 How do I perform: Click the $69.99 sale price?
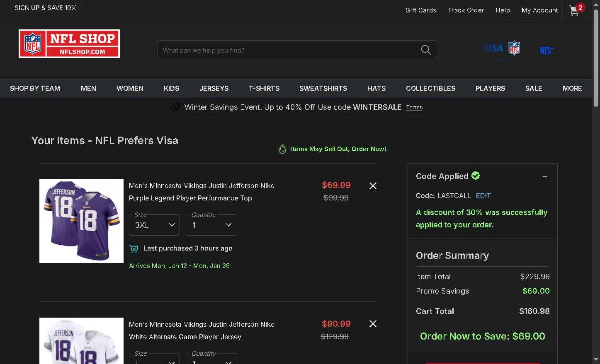[x=336, y=185]
